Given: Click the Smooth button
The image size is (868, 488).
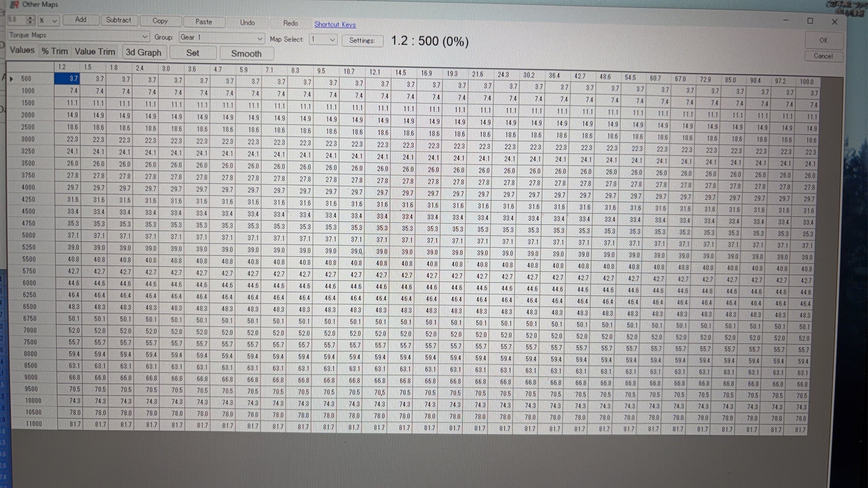Looking at the screenshot, I should point(246,54).
